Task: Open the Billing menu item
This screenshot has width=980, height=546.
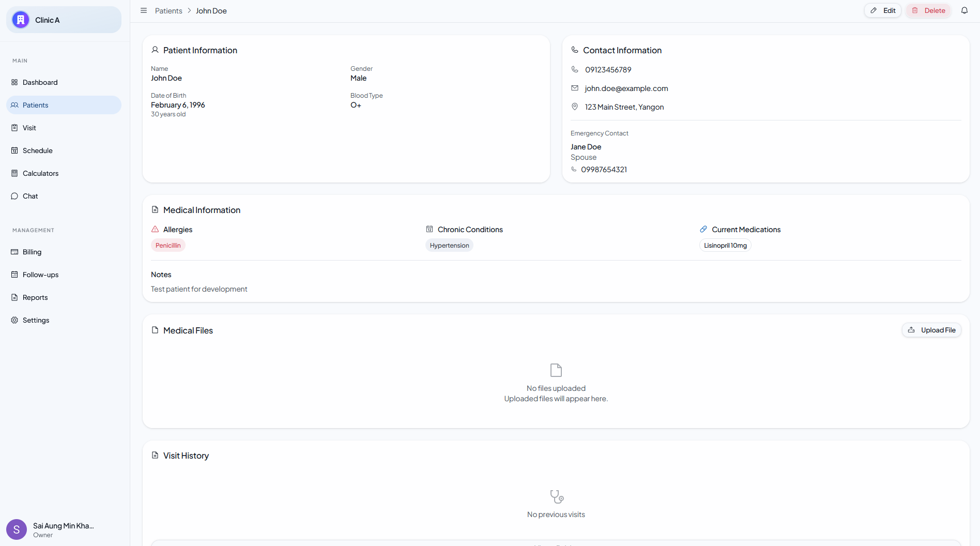Action: pos(64,252)
